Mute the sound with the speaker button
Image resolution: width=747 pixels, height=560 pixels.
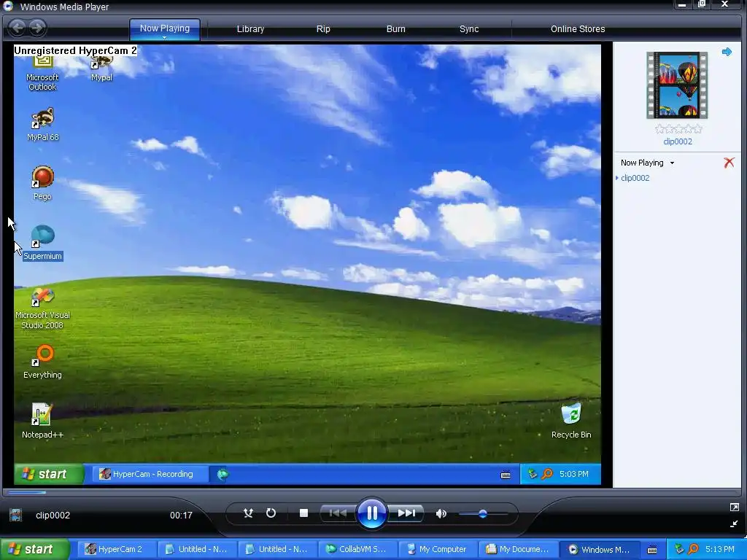click(x=441, y=513)
